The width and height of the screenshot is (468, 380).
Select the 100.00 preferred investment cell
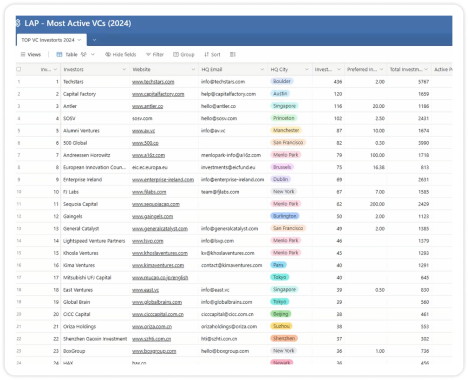(x=366, y=155)
